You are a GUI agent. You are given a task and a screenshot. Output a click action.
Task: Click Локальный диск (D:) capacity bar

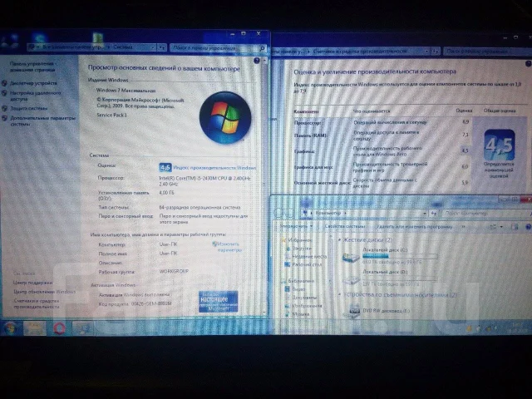(400, 278)
